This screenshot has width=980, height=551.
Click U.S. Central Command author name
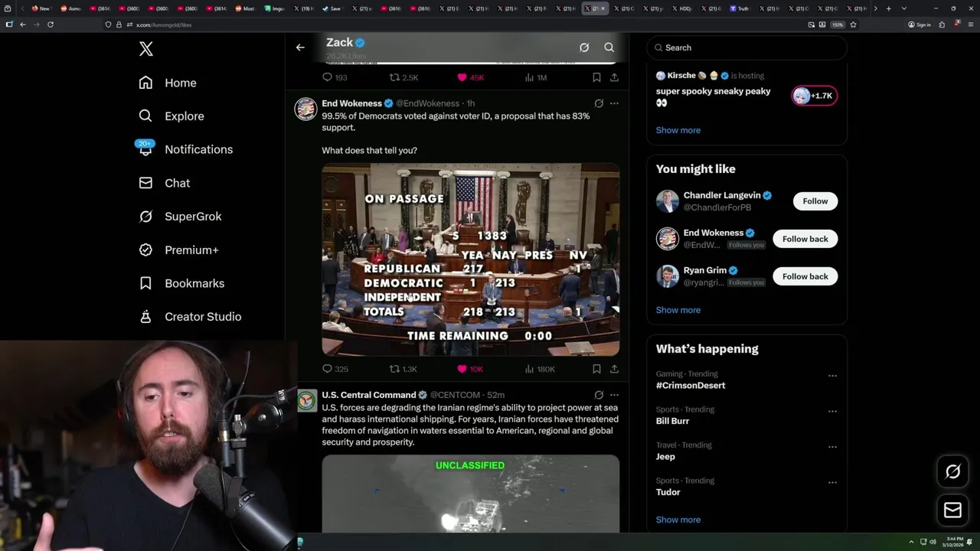369,395
